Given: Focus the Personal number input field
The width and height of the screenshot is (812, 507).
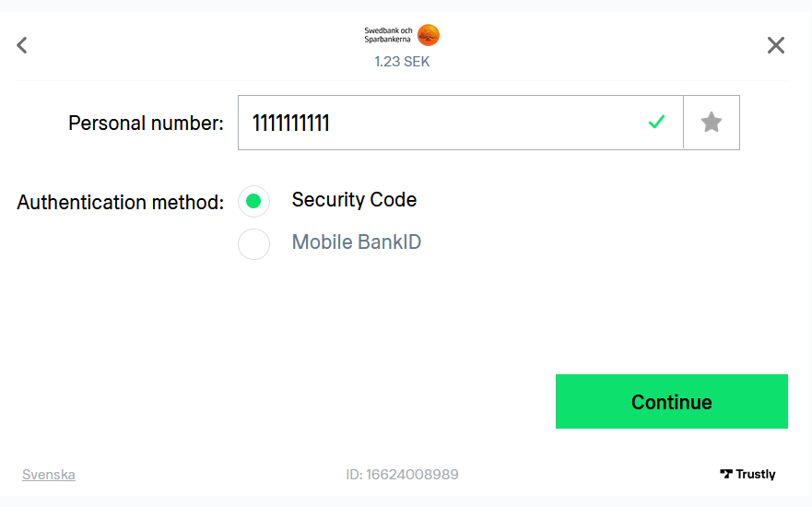Looking at the screenshot, I should point(460,123).
